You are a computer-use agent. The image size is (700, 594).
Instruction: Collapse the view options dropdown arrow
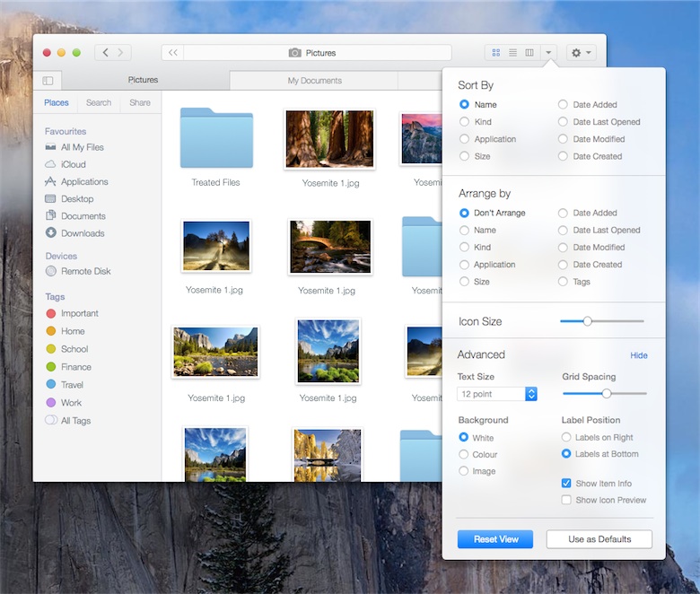point(549,53)
